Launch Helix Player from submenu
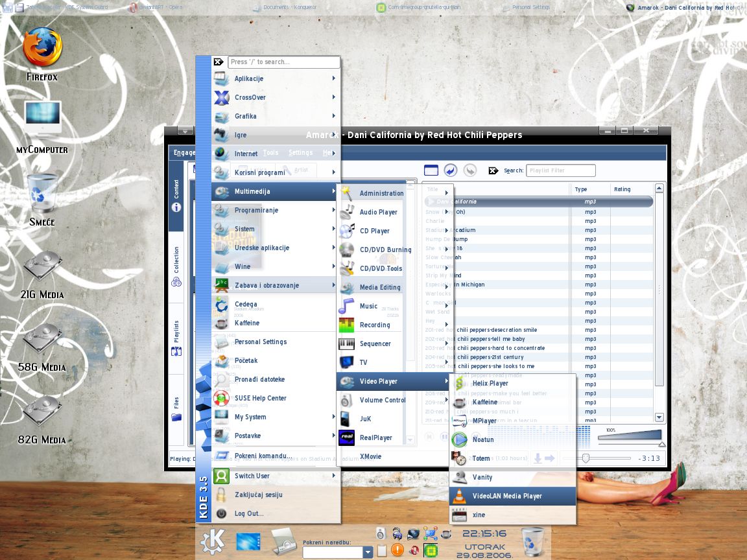 [x=513, y=383]
